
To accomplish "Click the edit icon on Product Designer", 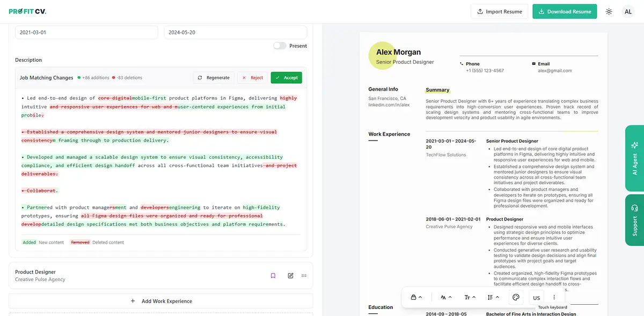I will (290, 276).
